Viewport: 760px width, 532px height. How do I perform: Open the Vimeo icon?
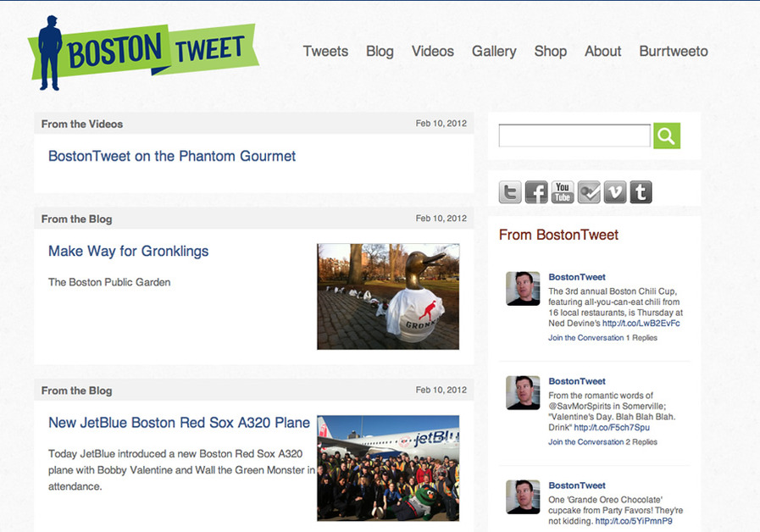615,192
